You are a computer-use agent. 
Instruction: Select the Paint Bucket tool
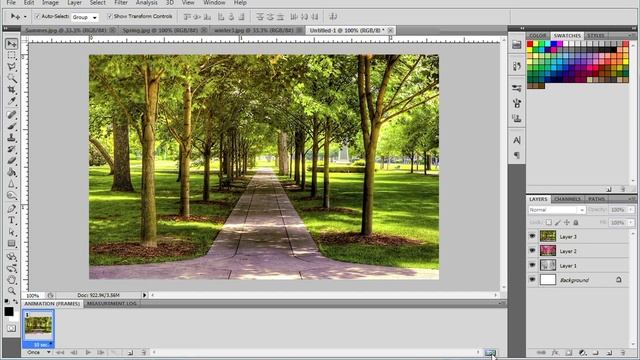[x=11, y=172]
